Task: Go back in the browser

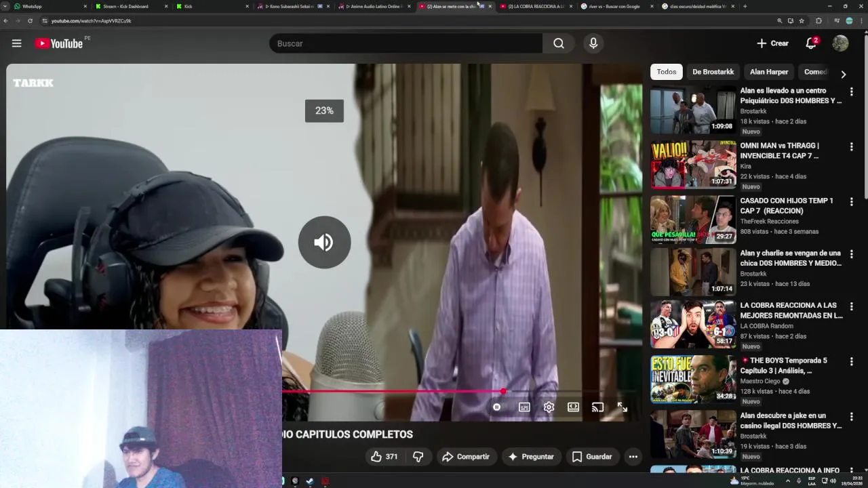Action: coord(6,21)
